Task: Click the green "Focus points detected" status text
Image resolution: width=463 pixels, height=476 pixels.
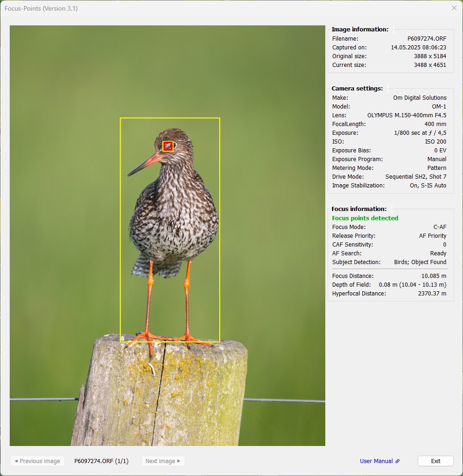Action: pos(365,218)
